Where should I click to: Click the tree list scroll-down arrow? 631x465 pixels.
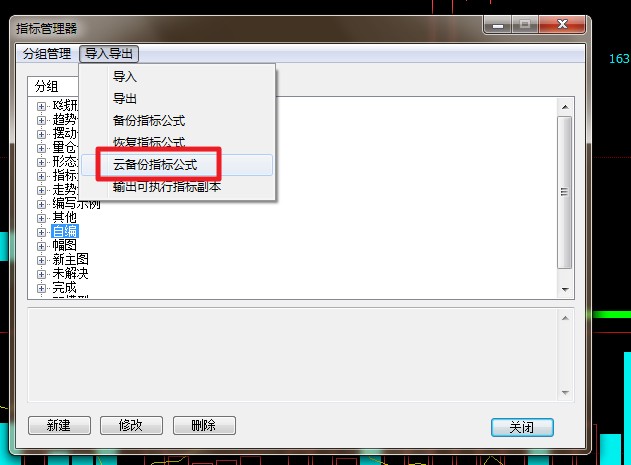tap(565, 289)
